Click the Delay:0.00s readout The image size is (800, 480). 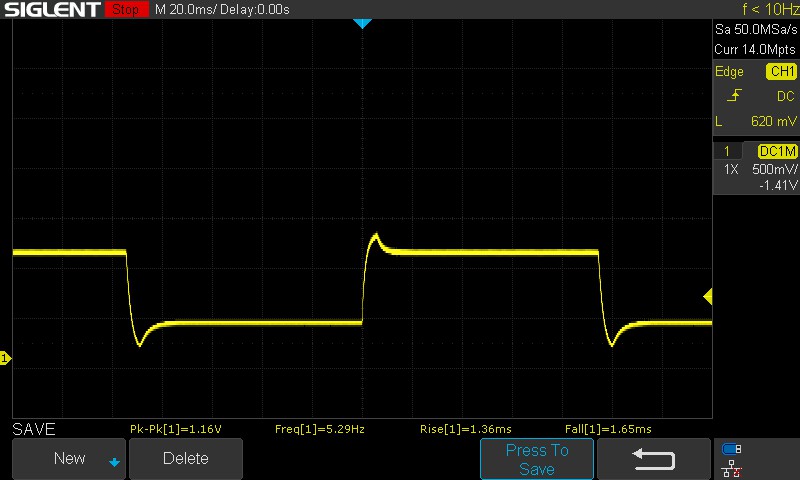click(255, 9)
